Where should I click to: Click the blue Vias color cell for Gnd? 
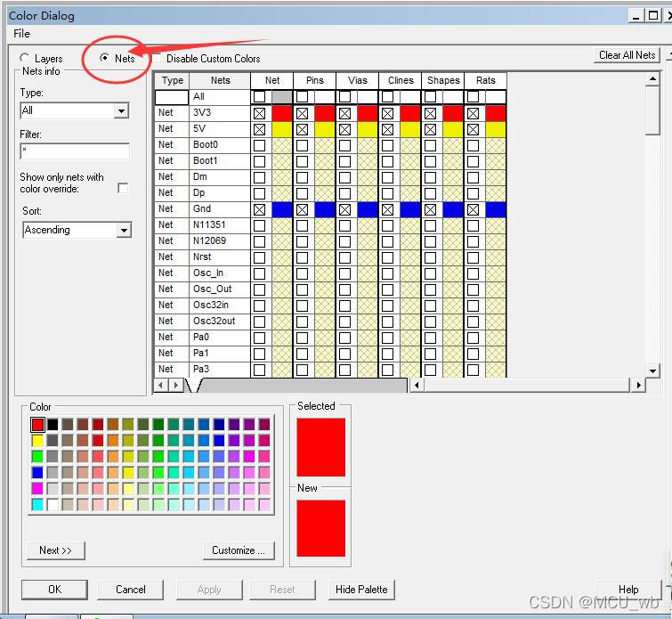tap(368, 209)
